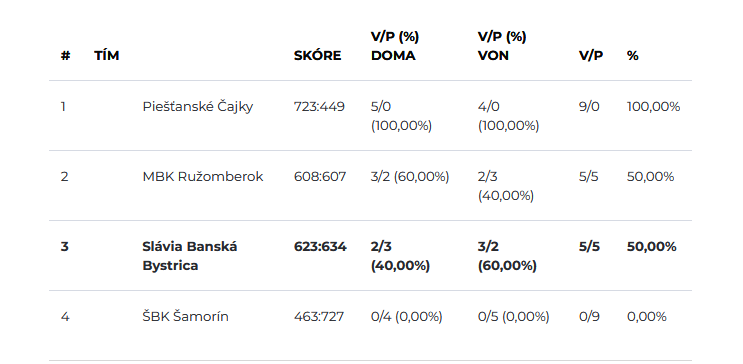Open the MBK Ružomberok team link

click(203, 177)
